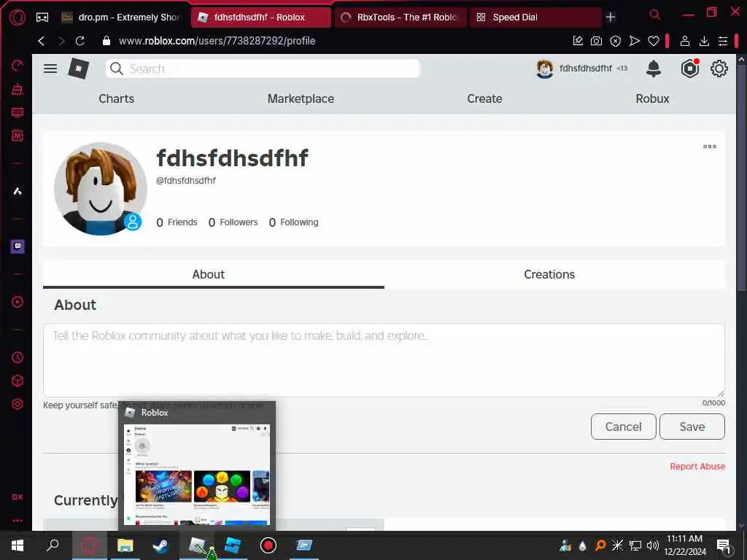Open the Robux navigation item

652,98
